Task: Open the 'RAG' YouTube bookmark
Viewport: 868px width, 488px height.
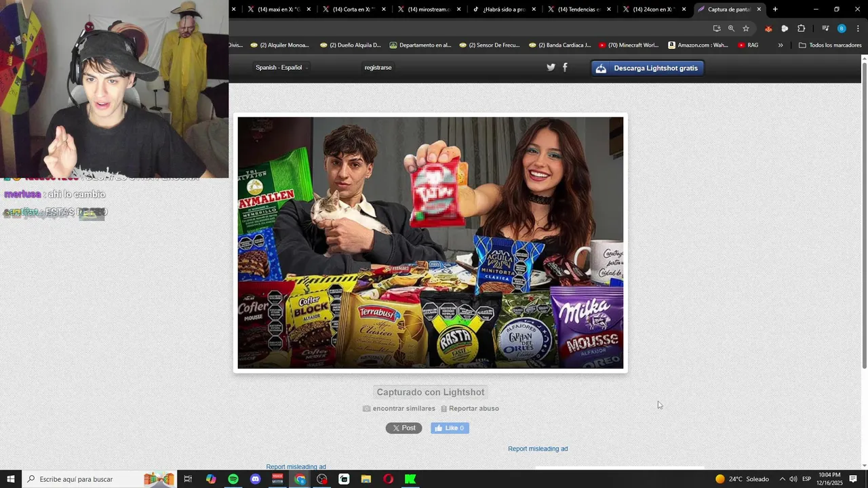Action: tap(748, 45)
